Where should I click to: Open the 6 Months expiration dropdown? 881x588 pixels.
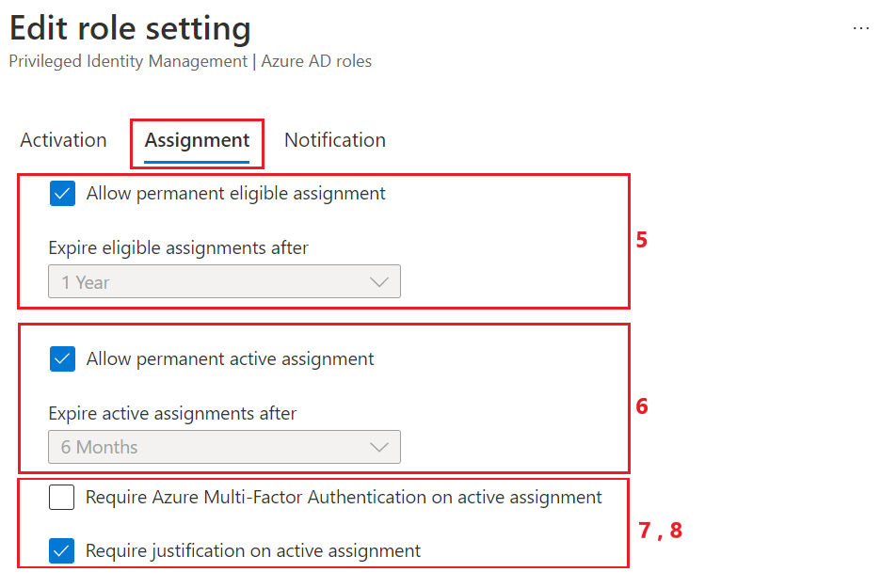[224, 448]
